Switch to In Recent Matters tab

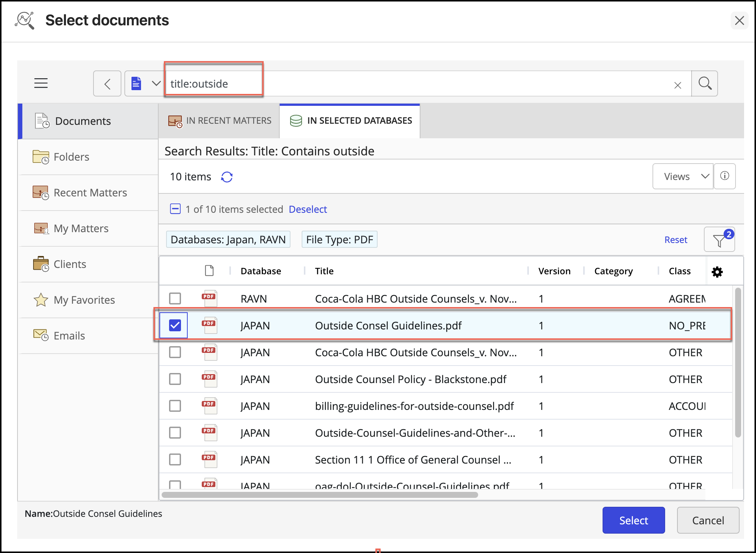pos(220,121)
